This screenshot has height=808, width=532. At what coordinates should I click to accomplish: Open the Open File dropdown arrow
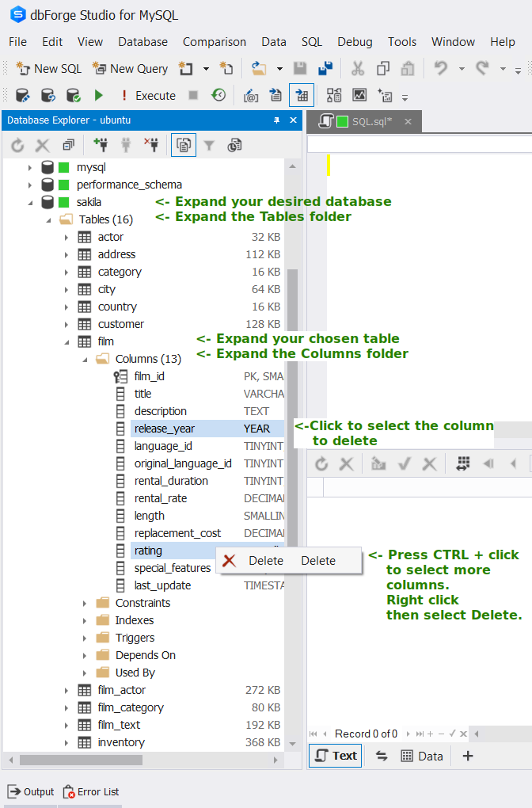click(x=279, y=69)
